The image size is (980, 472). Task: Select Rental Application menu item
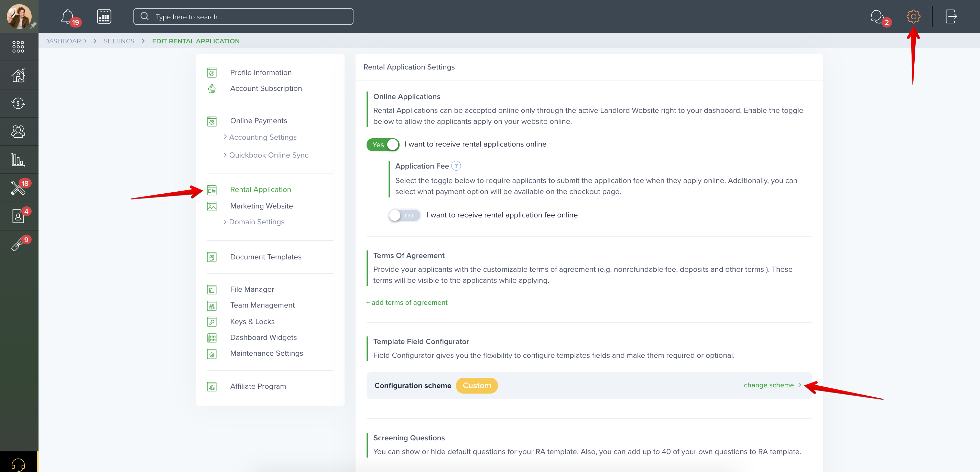261,190
